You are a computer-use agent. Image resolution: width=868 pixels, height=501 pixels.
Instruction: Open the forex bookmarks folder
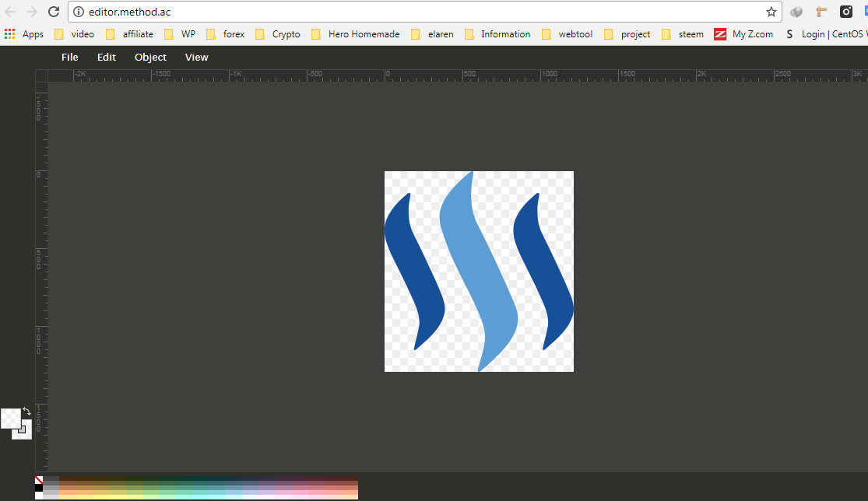coord(225,34)
